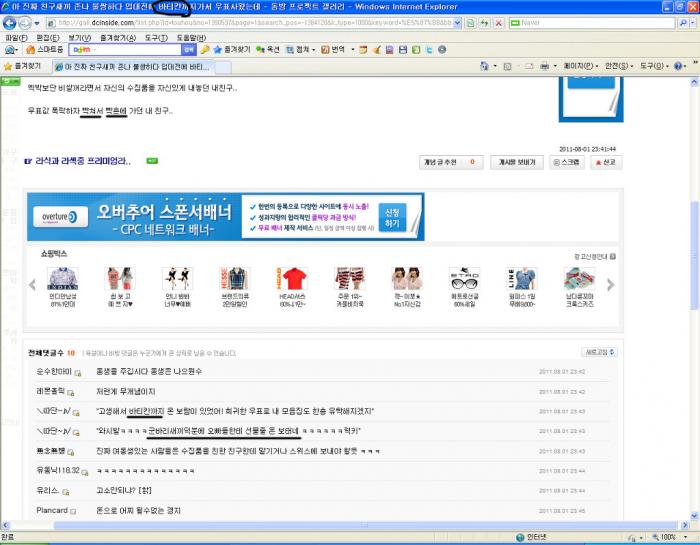Viewport: 700px width, 545px height.
Task: Open the 파일(F) menu
Action: pyautogui.click(x=16, y=37)
